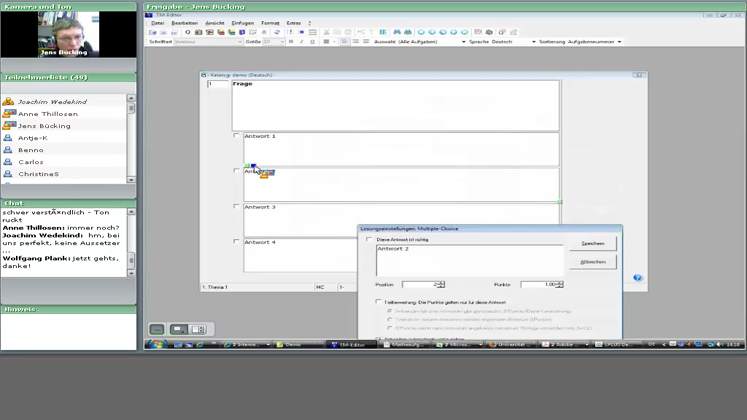Click Joachim Wedekind's participant icon
This screenshot has width=747, height=420.
(8, 102)
